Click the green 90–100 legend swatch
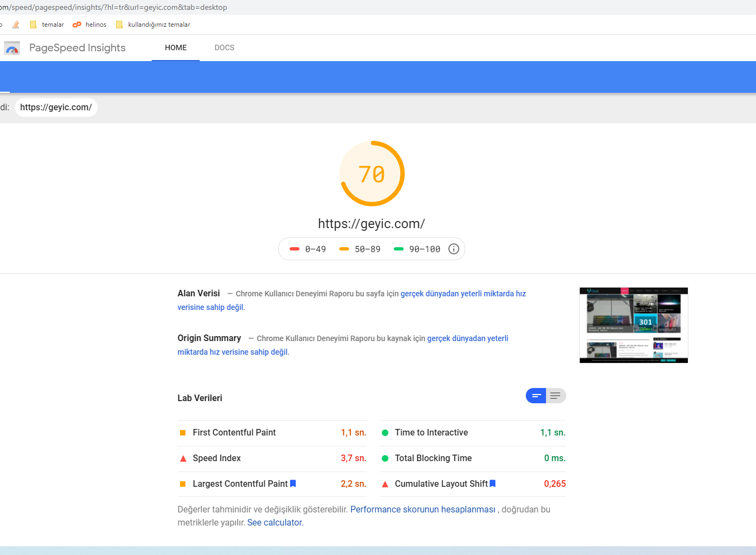The height and width of the screenshot is (555, 756). [399, 249]
